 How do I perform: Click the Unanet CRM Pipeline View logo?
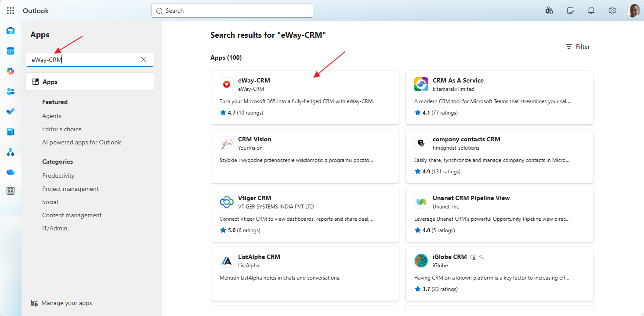[x=421, y=202]
